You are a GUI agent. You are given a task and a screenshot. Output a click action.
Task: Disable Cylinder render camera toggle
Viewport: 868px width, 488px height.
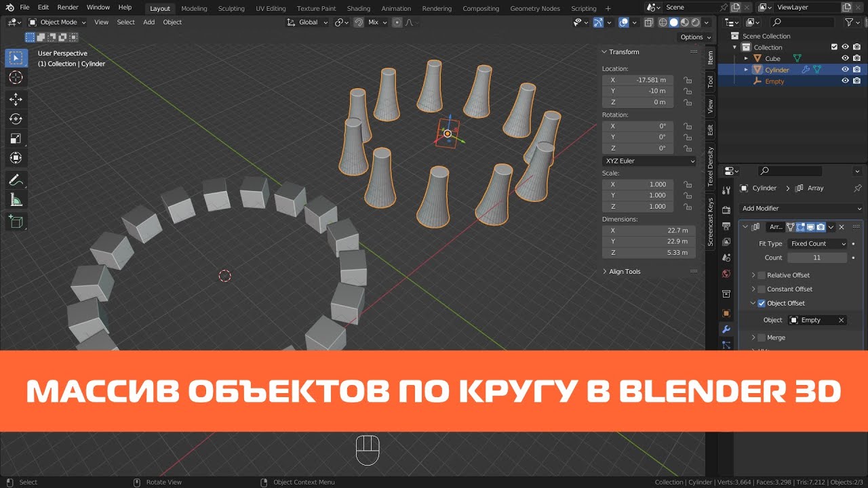click(x=857, y=70)
